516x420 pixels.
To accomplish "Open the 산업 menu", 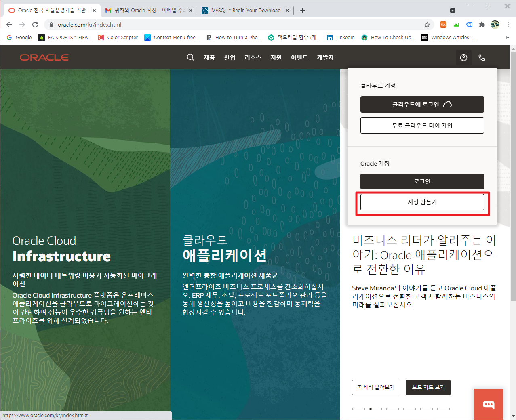I will click(x=230, y=57).
